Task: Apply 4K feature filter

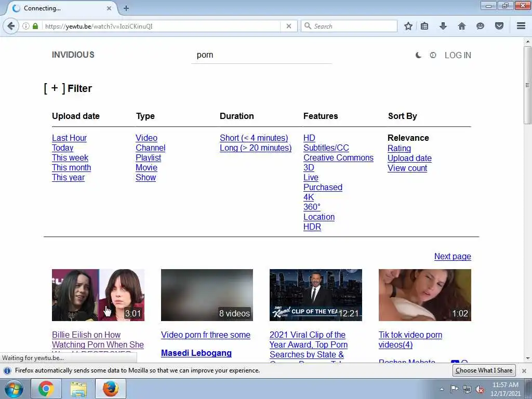Action: coord(309,197)
